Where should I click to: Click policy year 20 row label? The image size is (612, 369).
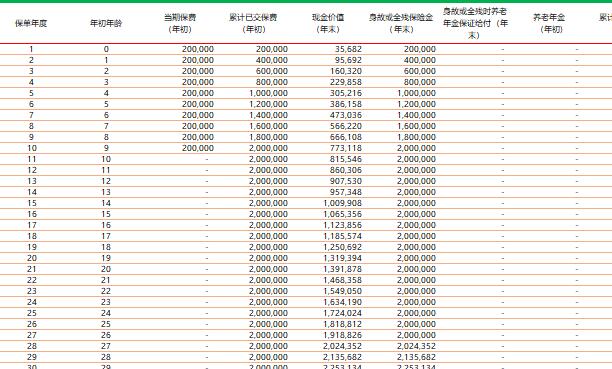coord(32,258)
